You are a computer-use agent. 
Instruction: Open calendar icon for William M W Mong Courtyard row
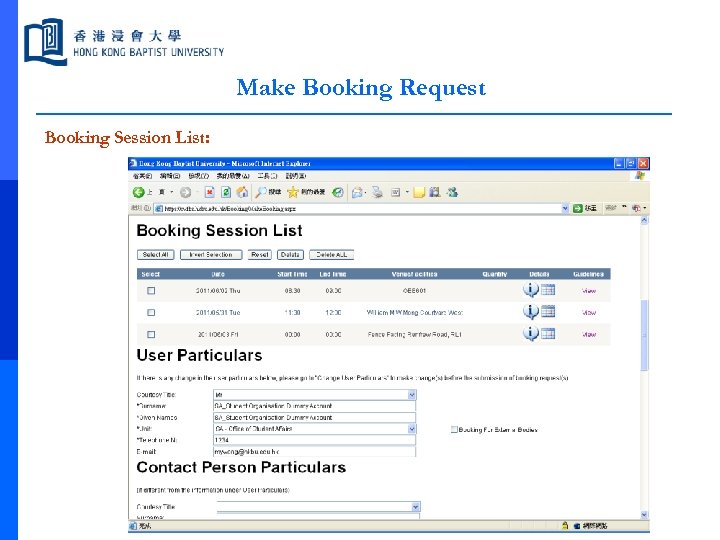click(x=548, y=311)
